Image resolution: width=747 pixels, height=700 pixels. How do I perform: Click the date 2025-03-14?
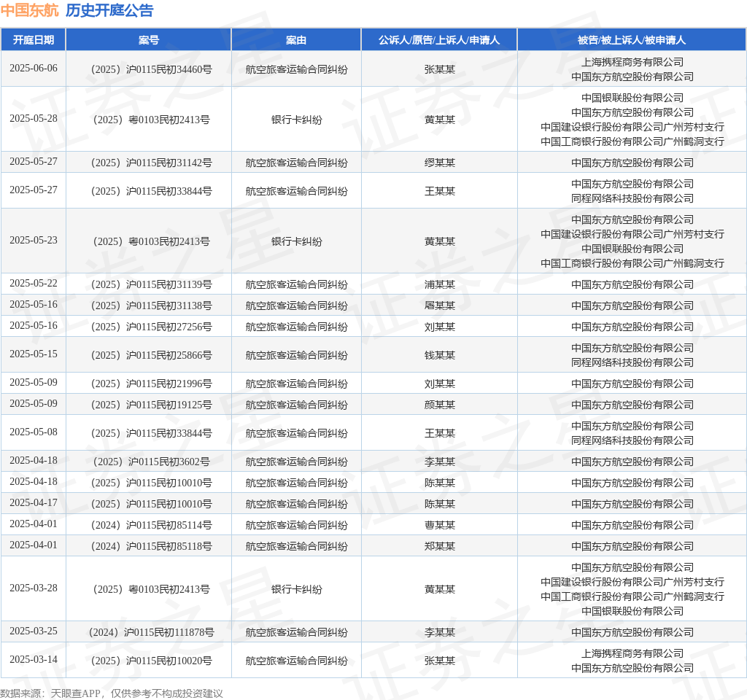tap(34, 659)
